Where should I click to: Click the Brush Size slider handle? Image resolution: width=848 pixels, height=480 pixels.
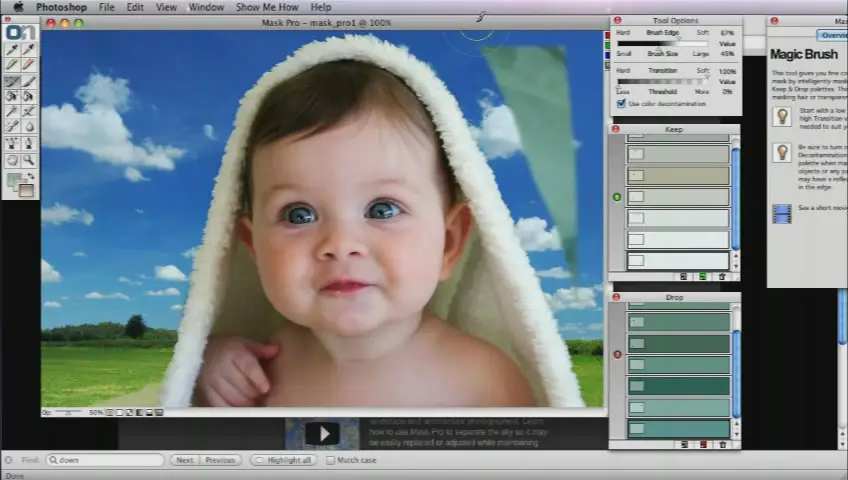coord(658,49)
